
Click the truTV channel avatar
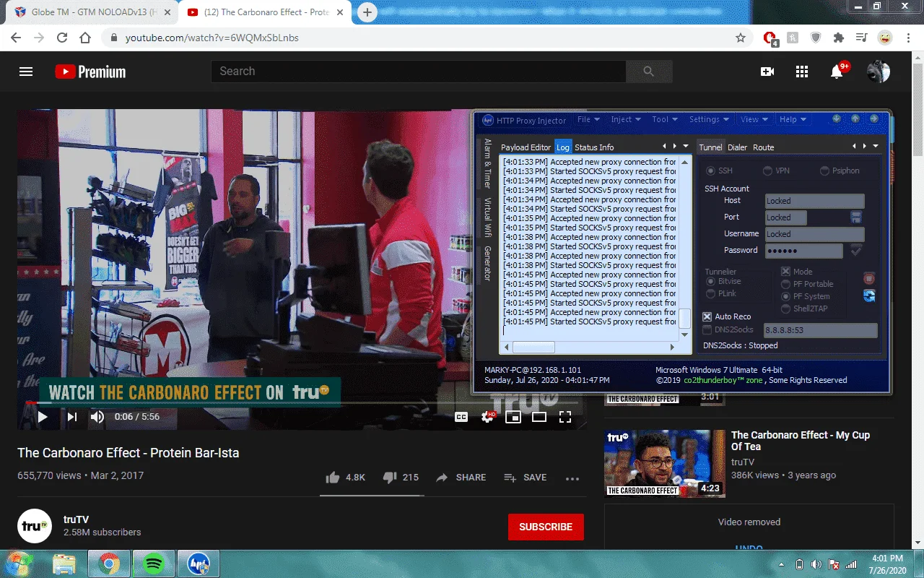[35, 526]
